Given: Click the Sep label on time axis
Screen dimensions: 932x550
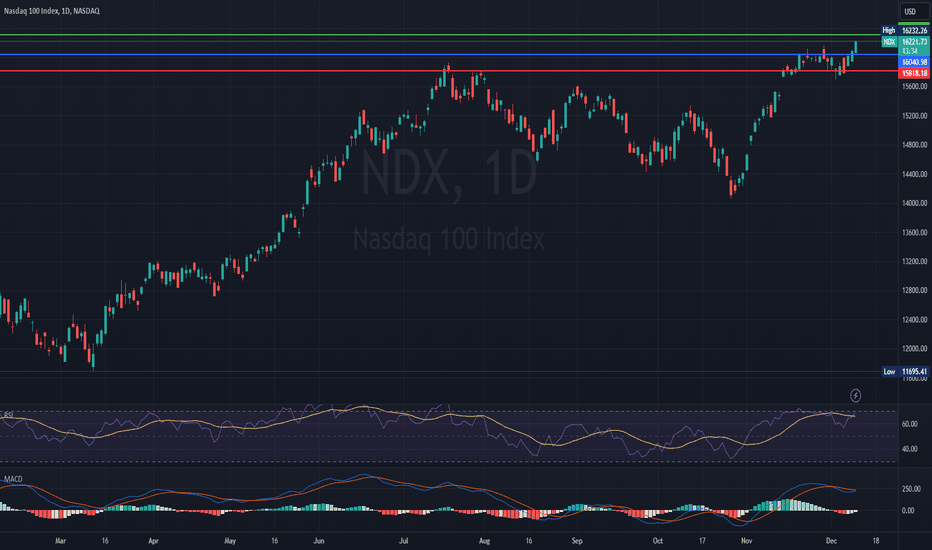Looking at the screenshot, I should click(x=577, y=541).
